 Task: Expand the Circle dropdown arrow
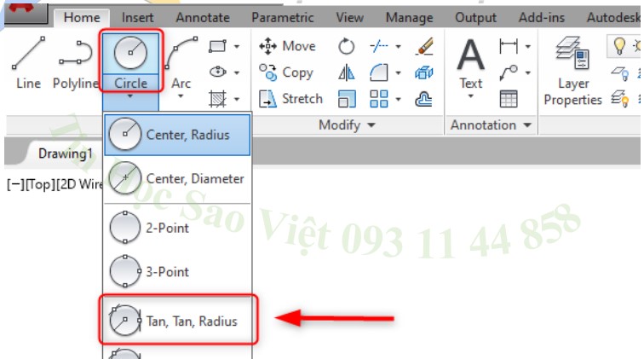coord(130,96)
